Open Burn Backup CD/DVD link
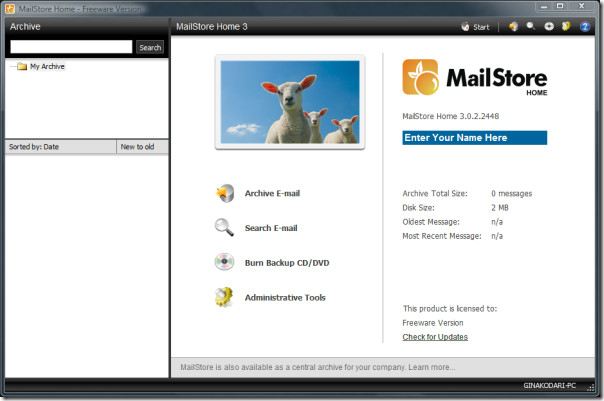The height and width of the screenshot is (401, 604). pyautogui.click(x=287, y=263)
